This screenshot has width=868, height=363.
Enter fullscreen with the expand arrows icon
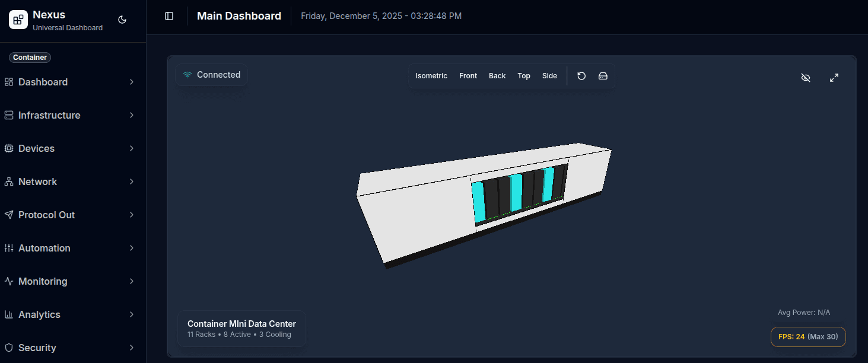[x=834, y=78]
